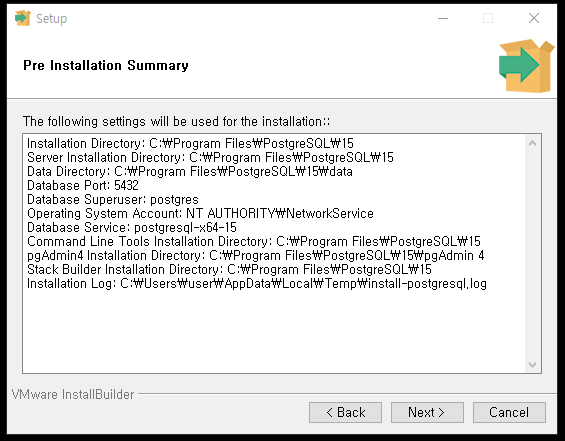
Task: Cancel the PostgreSQL setup
Action: (x=509, y=412)
